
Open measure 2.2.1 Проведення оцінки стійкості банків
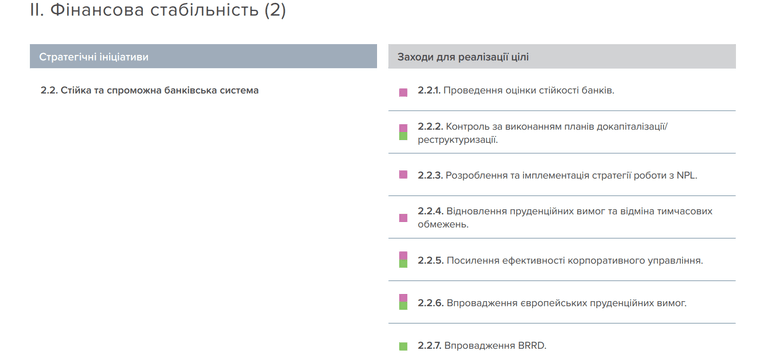516,91
